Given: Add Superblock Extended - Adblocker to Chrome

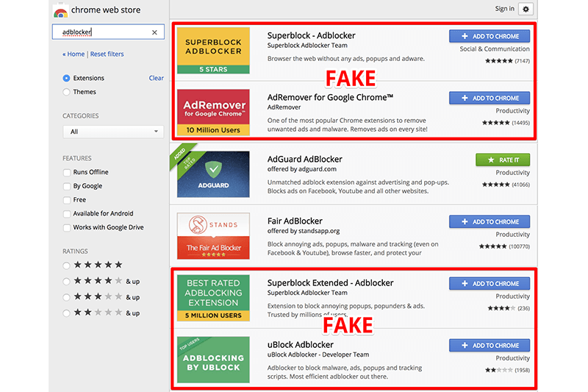Looking at the screenshot, I should tap(490, 284).
